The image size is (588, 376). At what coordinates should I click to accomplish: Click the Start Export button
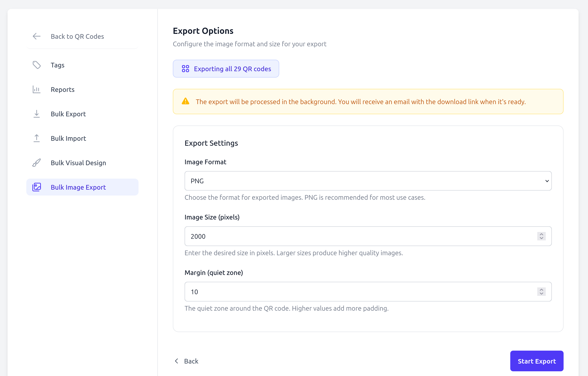pyautogui.click(x=537, y=361)
